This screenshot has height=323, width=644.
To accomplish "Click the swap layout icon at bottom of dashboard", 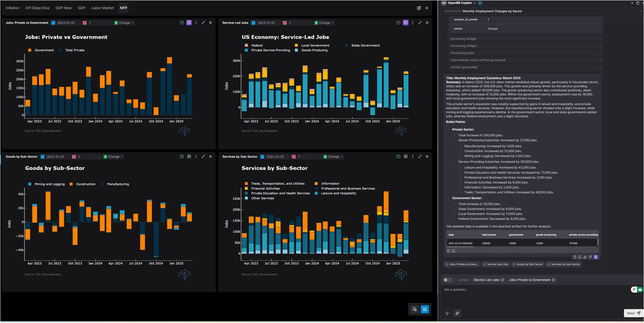I will [414, 309].
